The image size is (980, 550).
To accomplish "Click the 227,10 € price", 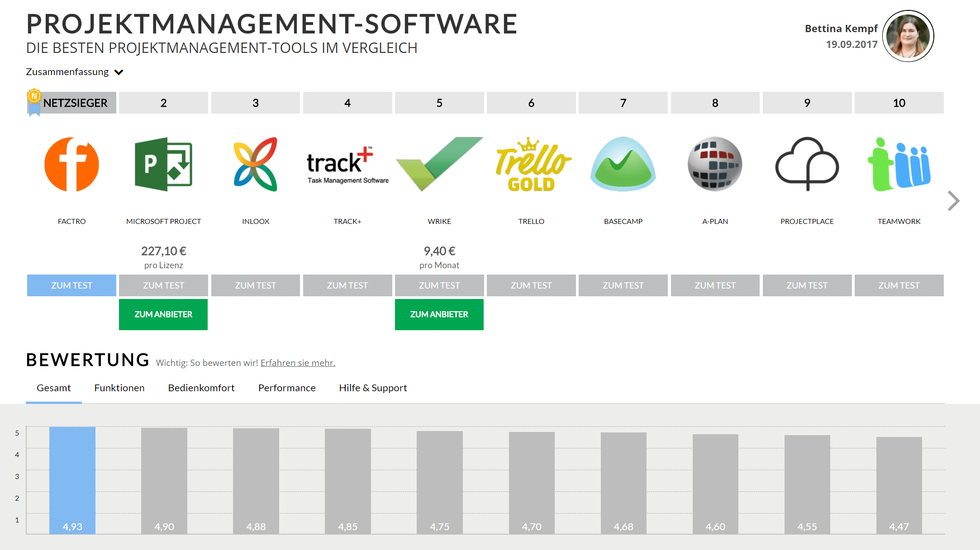I will pyautogui.click(x=163, y=251).
